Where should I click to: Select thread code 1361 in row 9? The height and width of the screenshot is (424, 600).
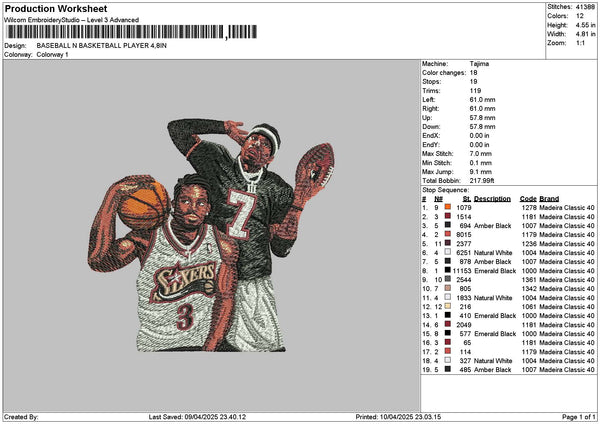coord(529,280)
